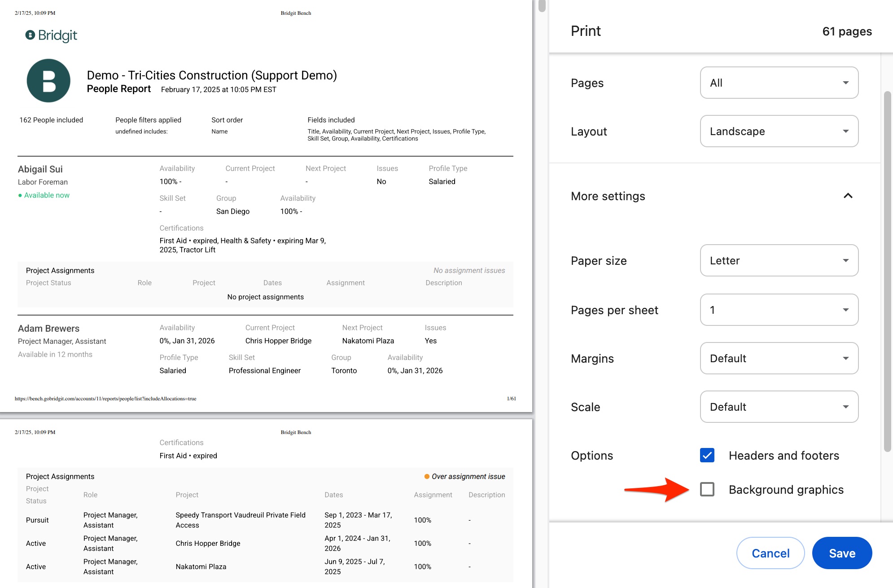Image resolution: width=893 pixels, height=588 pixels.
Task: Click the More settings label
Action: (x=608, y=196)
